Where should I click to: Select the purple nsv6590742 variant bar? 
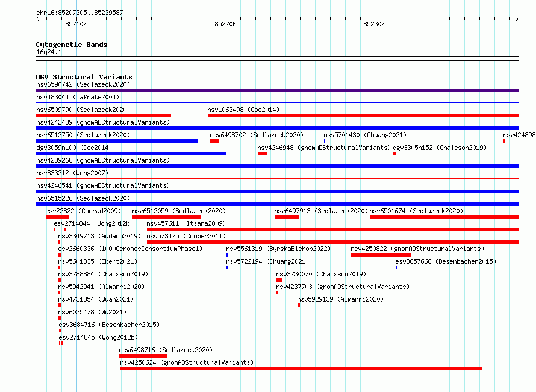tap(277, 90)
